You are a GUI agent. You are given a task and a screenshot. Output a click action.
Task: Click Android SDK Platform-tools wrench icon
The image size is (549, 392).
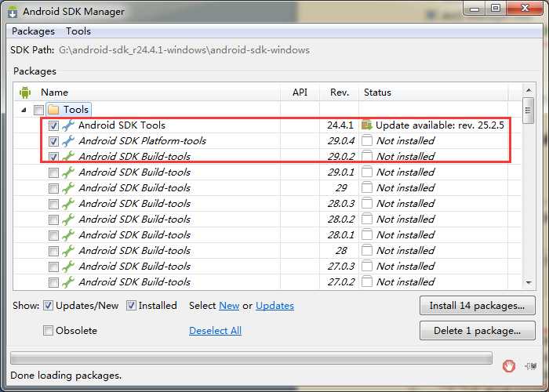pos(68,141)
